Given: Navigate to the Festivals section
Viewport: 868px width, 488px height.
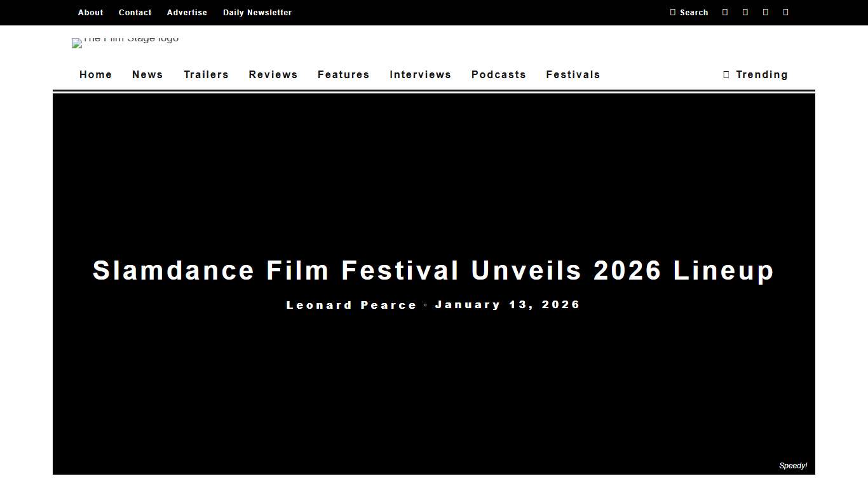Looking at the screenshot, I should 573,74.
